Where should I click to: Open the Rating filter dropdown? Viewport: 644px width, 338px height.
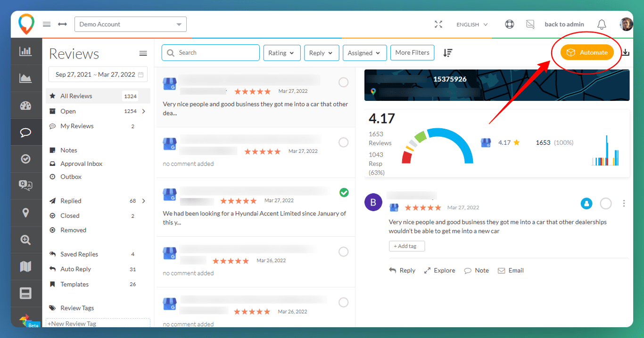[x=282, y=53]
